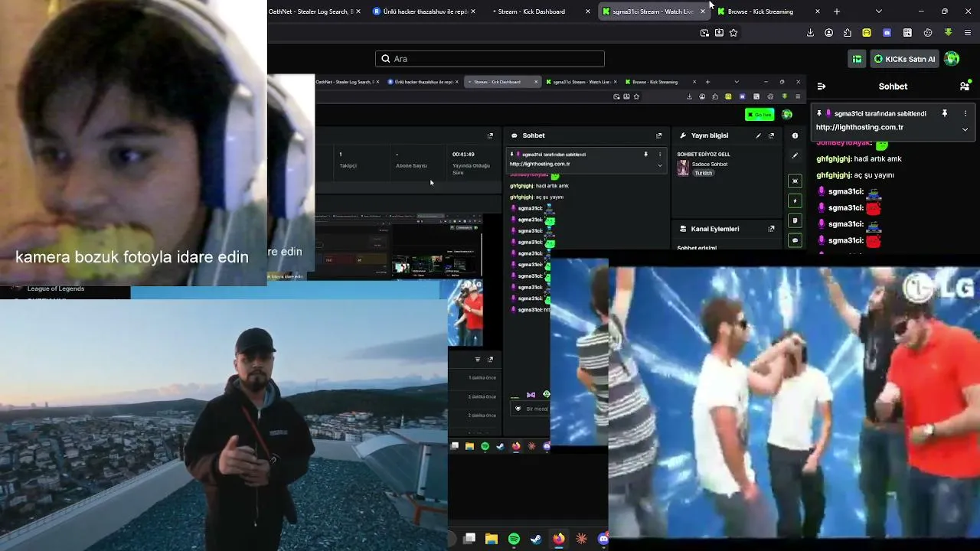This screenshot has width=980, height=551.
Task: Open the lighthosting.com.tr link in the main chat
Action: (859, 127)
